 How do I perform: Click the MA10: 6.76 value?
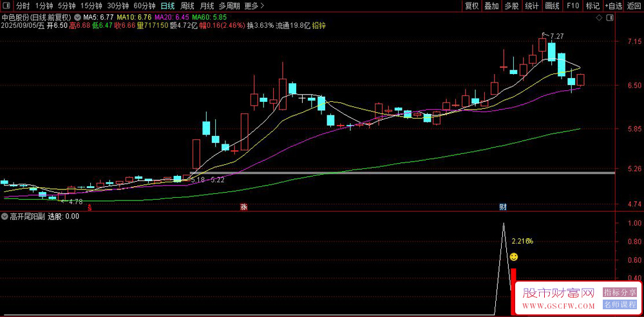pyautogui.click(x=135, y=17)
